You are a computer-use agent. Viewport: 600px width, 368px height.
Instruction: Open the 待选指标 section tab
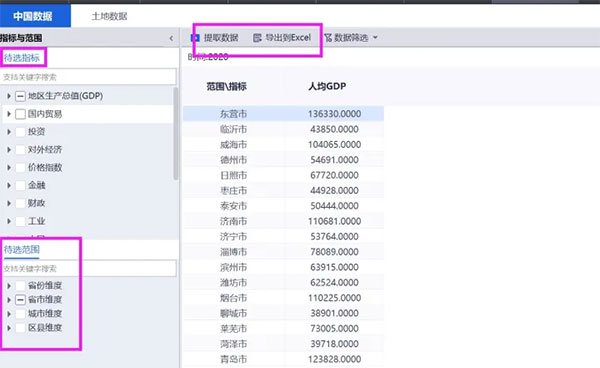[22, 58]
